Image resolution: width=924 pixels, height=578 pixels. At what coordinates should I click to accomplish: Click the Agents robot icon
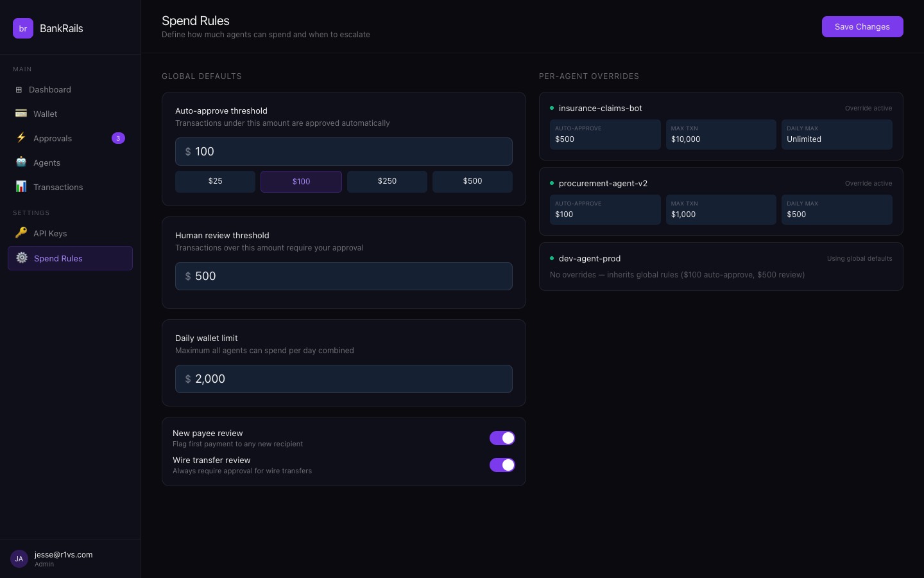pos(21,162)
